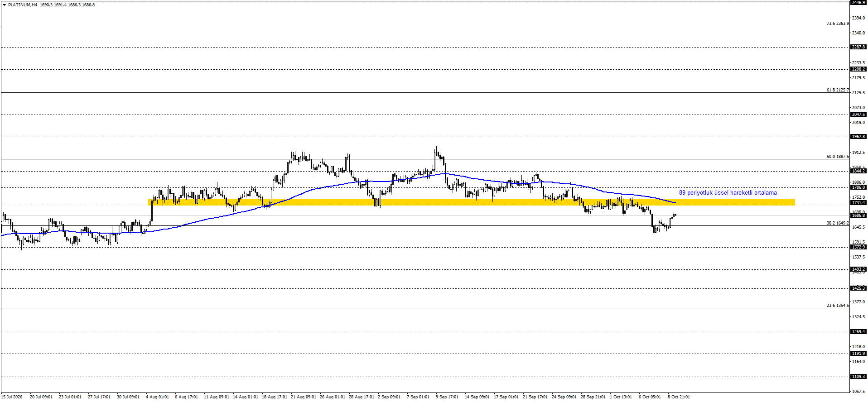This screenshot has width=868, height=402.
Task: Click the 2446.9 price level marker
Action: (858, 3)
